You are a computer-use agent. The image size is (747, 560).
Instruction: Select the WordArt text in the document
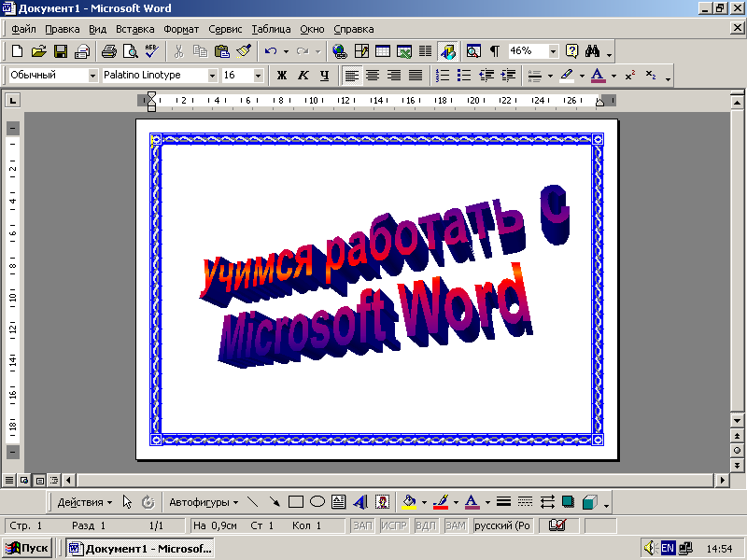click(x=385, y=277)
